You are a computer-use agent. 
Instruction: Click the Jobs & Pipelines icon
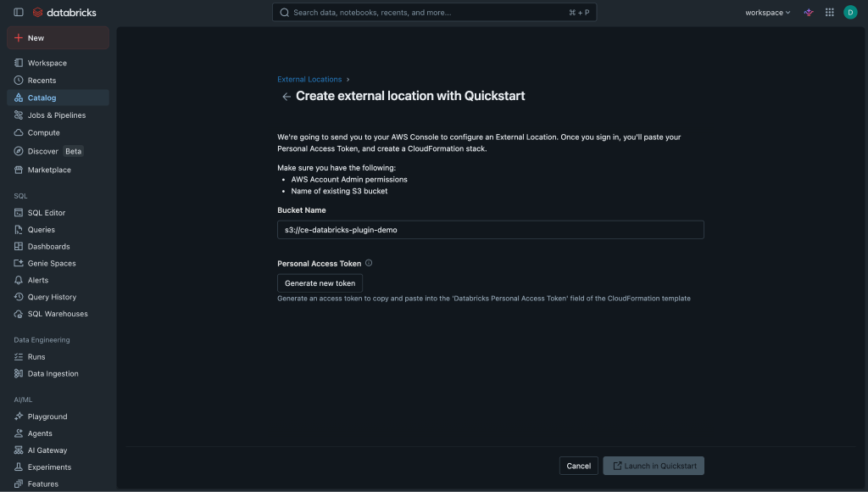pyautogui.click(x=19, y=115)
